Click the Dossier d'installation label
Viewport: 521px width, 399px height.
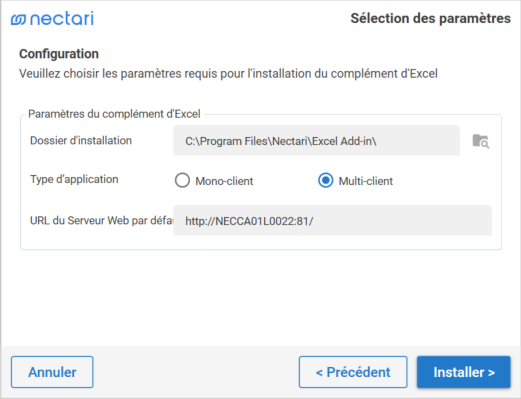pyautogui.click(x=81, y=140)
